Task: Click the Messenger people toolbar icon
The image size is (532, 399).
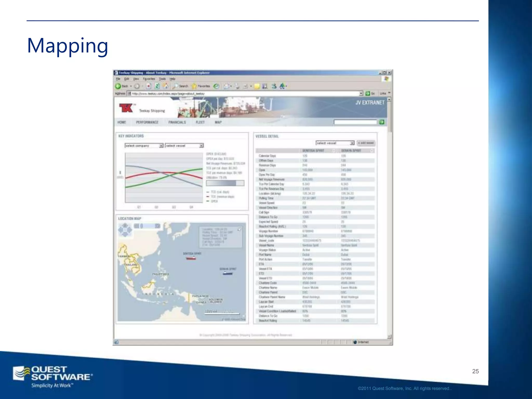Action: [274, 86]
